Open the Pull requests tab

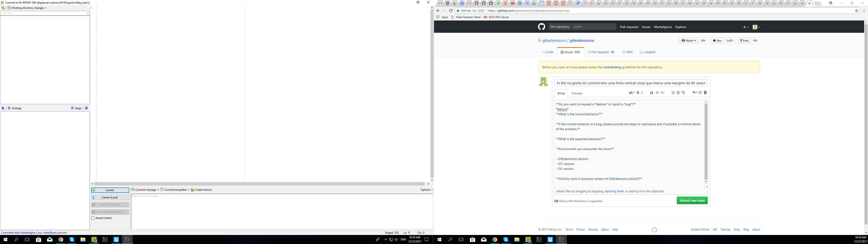click(x=601, y=52)
